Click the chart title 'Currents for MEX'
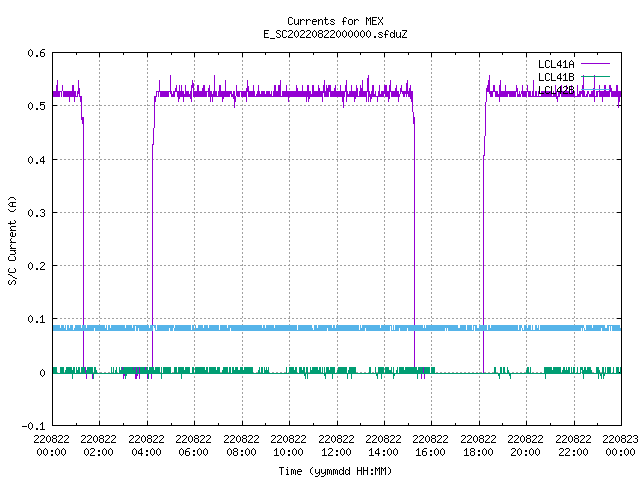The image size is (640, 480). [x=335, y=21]
